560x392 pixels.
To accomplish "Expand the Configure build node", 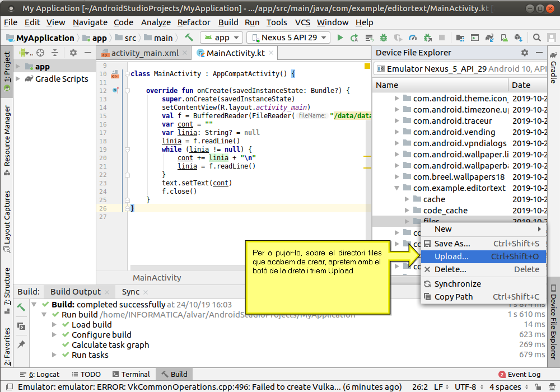I will coord(54,334).
